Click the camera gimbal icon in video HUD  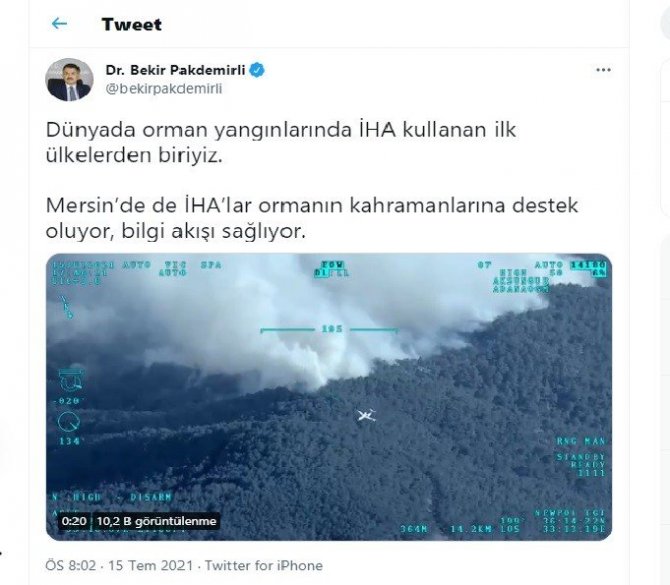pyautogui.click(x=71, y=379)
